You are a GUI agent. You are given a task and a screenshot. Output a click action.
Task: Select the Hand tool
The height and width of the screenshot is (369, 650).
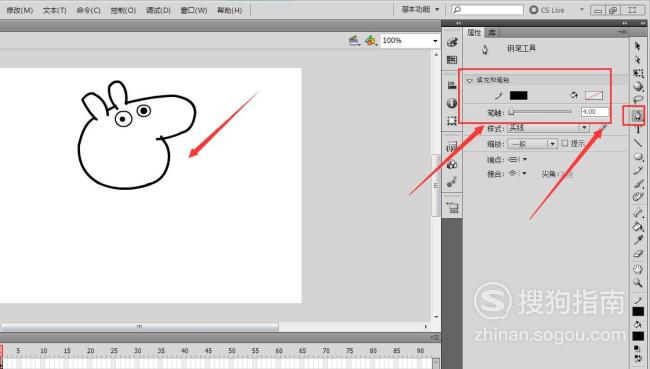point(638,269)
